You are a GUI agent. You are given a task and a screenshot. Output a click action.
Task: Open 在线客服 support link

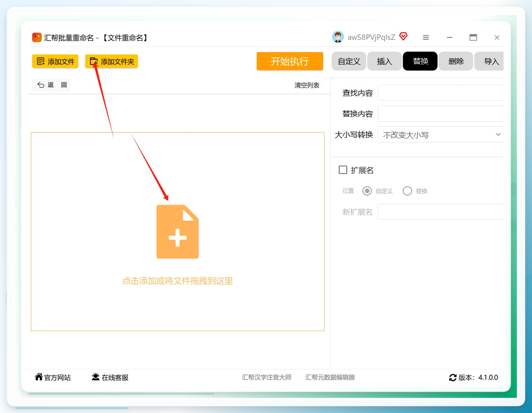tap(110, 377)
